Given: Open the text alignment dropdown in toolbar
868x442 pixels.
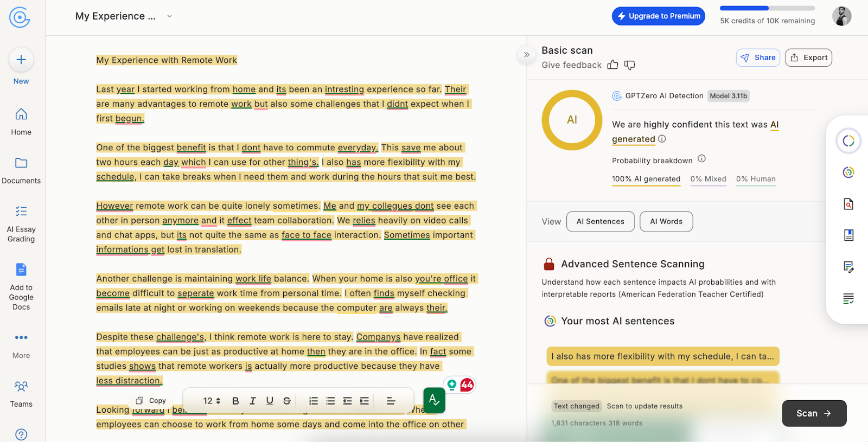Looking at the screenshot, I should (x=391, y=401).
